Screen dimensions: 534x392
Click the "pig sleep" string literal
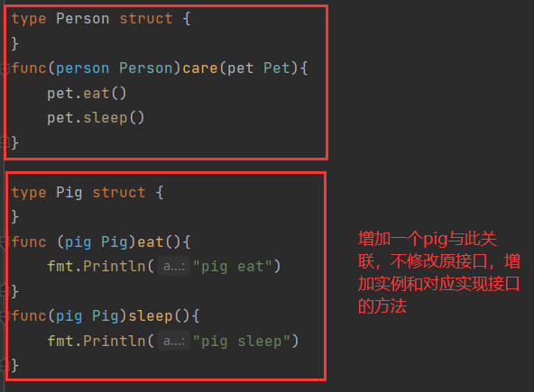(x=242, y=341)
